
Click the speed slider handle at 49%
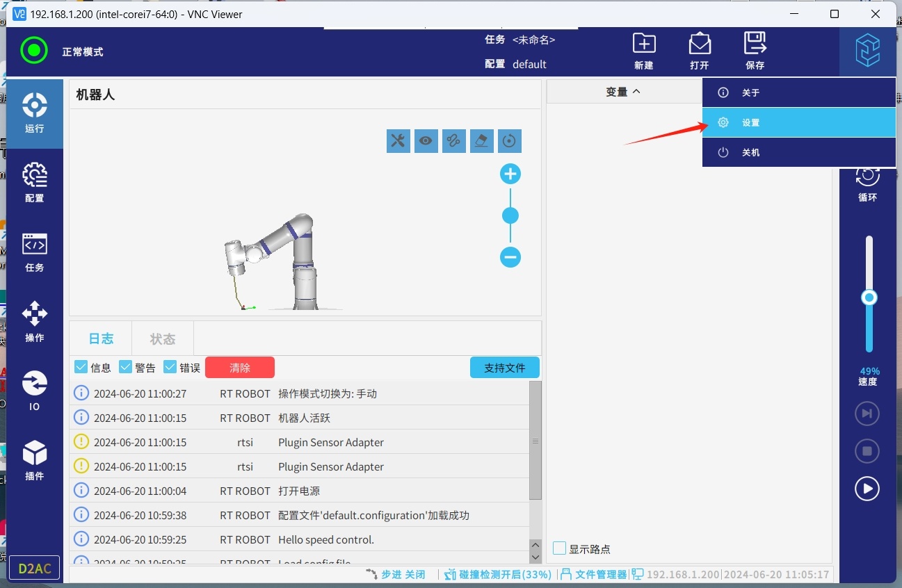click(x=869, y=298)
